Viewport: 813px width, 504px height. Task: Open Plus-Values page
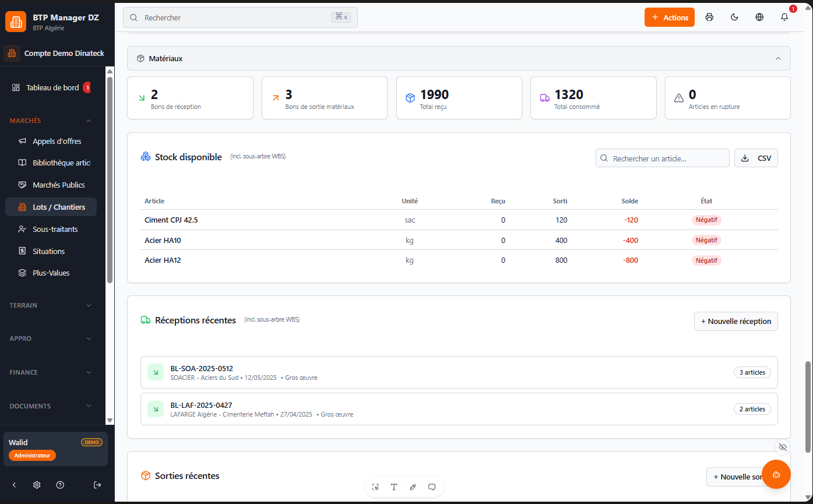[x=51, y=273]
